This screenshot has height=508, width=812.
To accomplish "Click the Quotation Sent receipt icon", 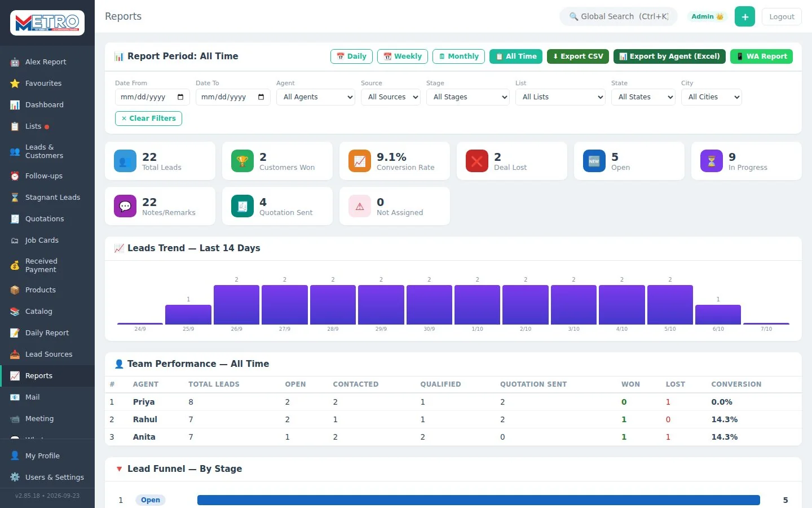I will 242,207.
